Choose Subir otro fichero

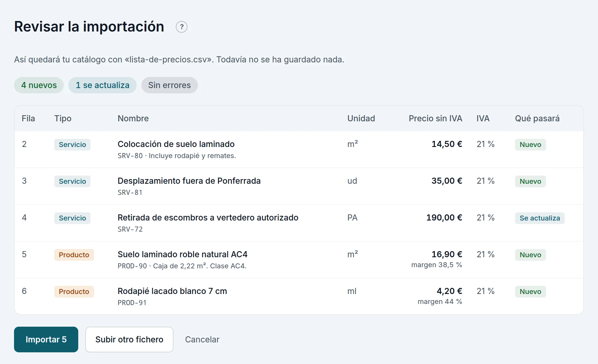[129, 339]
